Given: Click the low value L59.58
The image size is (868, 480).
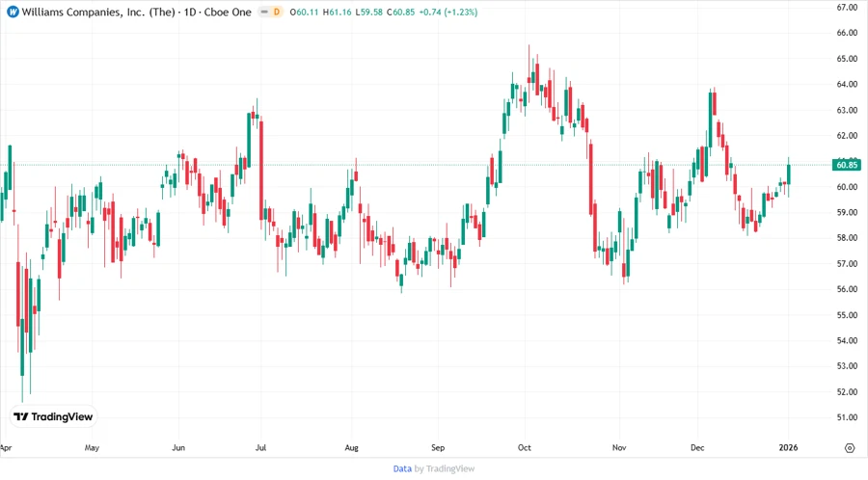Looking at the screenshot, I should point(368,13).
